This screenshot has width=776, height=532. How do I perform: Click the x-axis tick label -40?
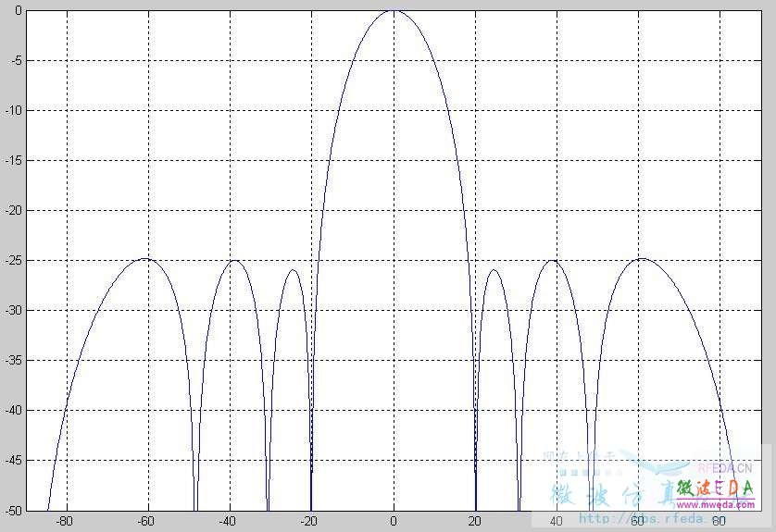[228, 521]
